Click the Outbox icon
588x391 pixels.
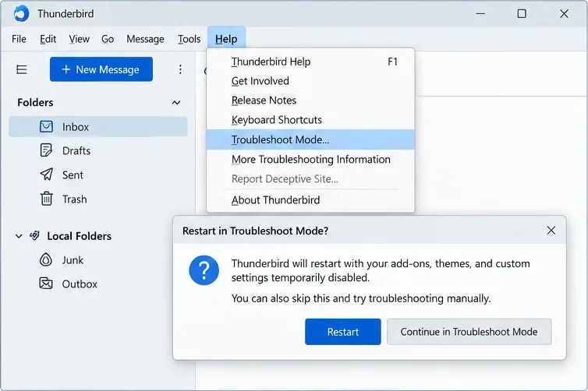(46, 284)
